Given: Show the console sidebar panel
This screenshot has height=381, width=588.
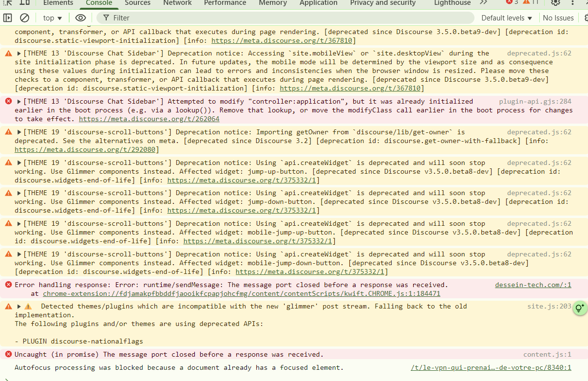Looking at the screenshot, I should pyautogui.click(x=8, y=18).
